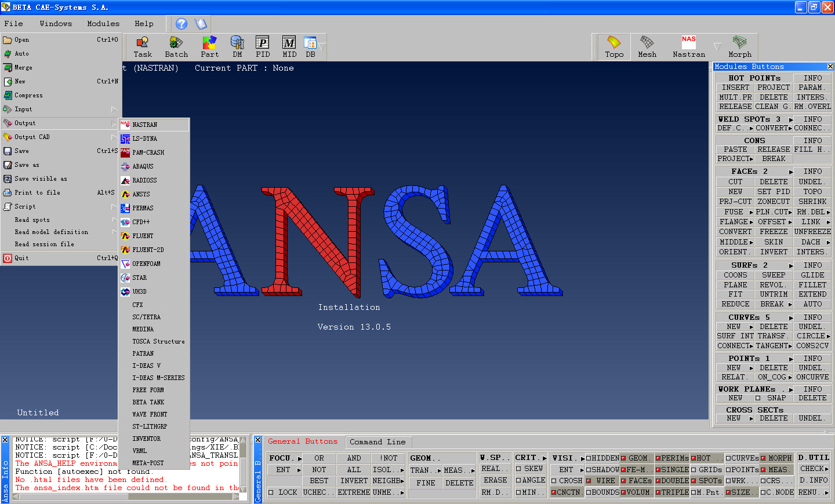The image size is (835, 504).
Task: Click the ERASE button under W.SP.
Action: 495,480
